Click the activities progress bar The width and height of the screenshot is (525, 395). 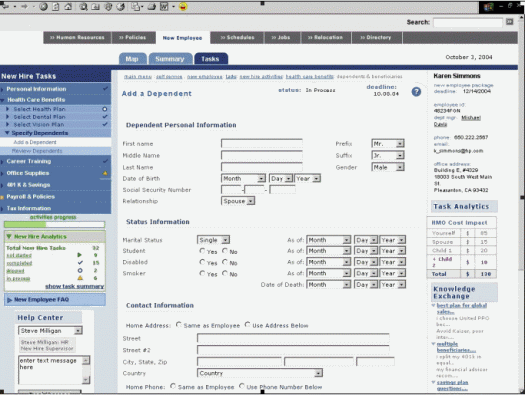[x=54, y=224]
